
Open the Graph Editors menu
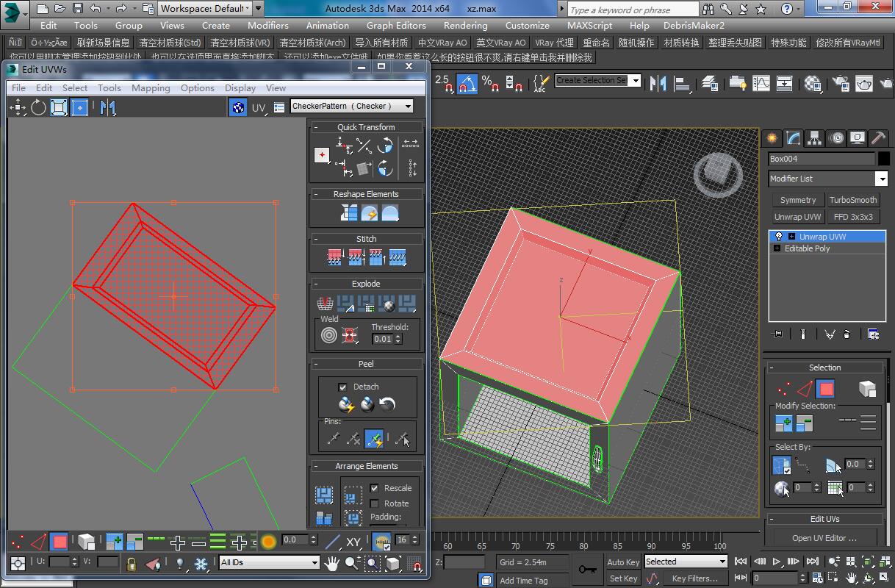(396, 25)
